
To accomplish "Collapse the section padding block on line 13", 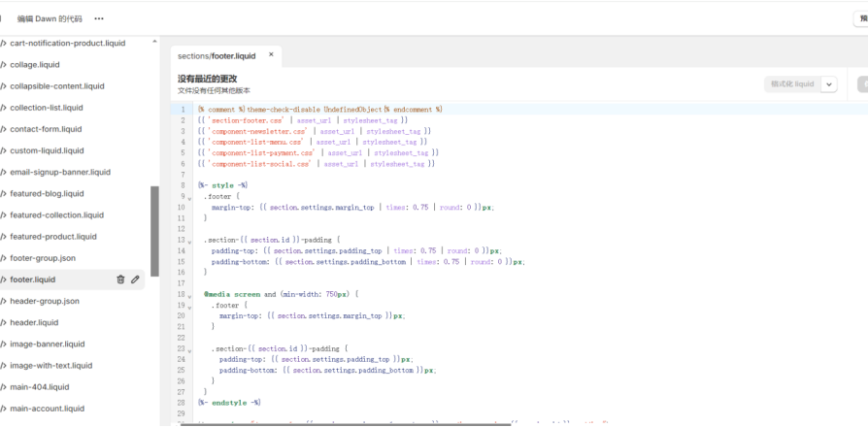I will click(x=189, y=240).
